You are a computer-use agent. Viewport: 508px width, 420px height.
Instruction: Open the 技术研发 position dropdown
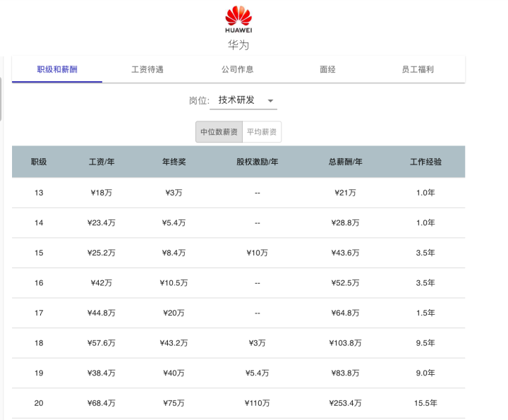point(243,100)
